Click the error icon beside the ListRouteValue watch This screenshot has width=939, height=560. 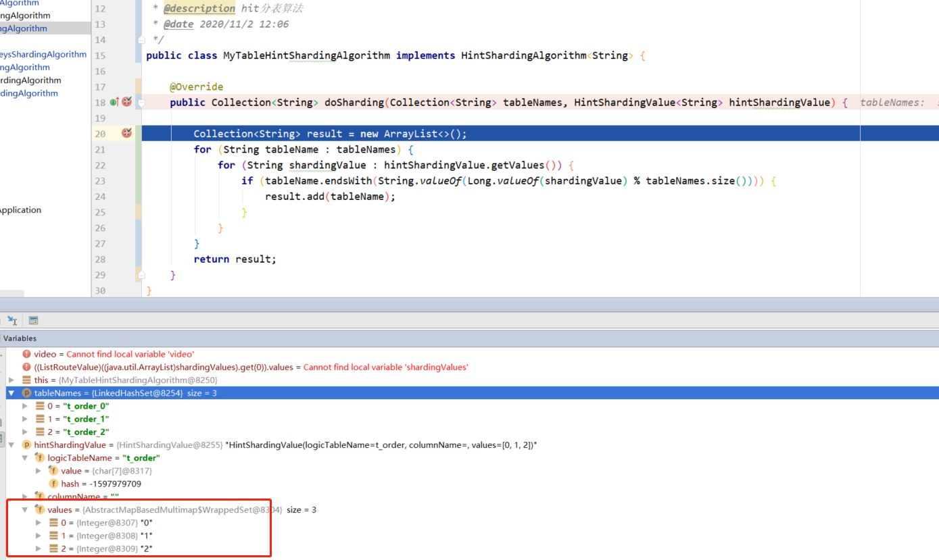point(27,367)
